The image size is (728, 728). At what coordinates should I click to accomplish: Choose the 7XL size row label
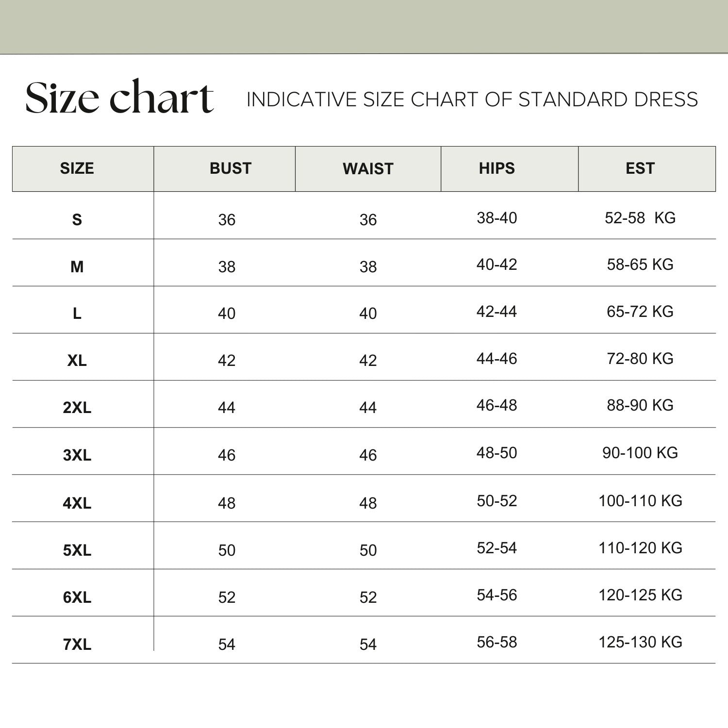coord(77,645)
